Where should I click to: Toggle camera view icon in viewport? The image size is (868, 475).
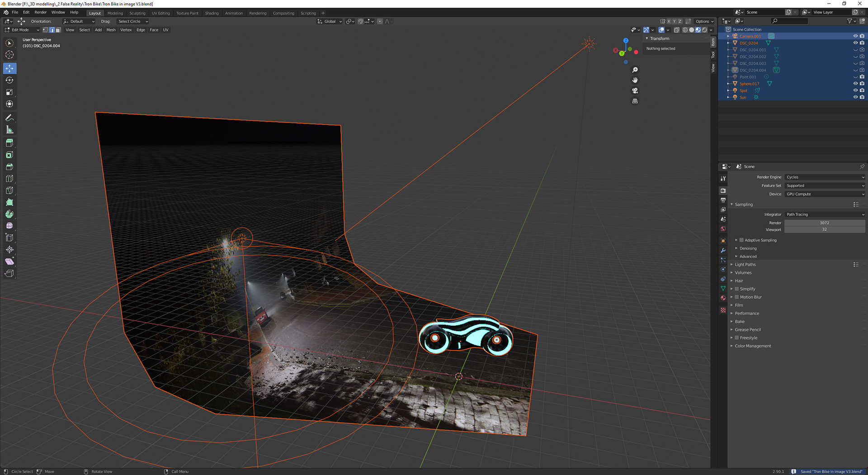(635, 90)
